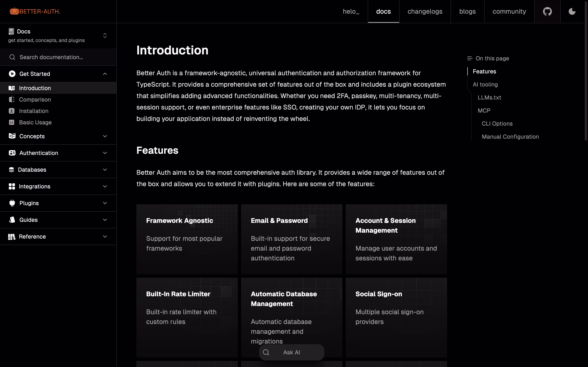Expand the Concepts section chevron

click(x=105, y=136)
